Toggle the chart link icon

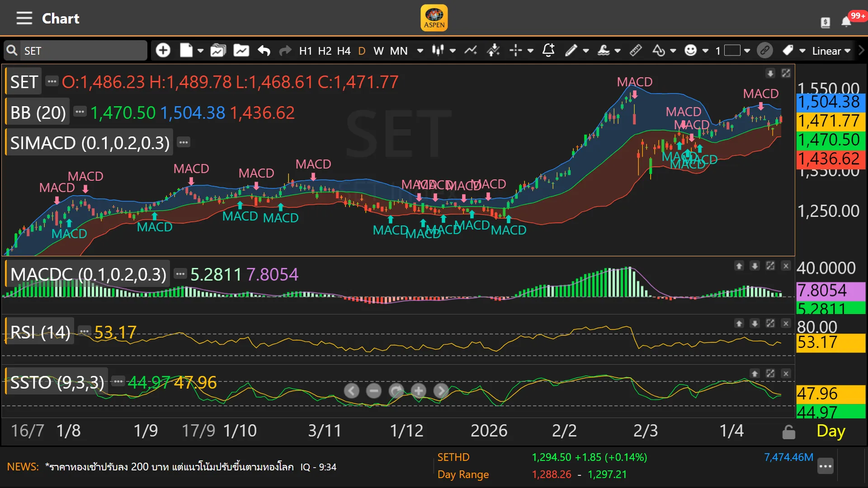click(x=765, y=50)
